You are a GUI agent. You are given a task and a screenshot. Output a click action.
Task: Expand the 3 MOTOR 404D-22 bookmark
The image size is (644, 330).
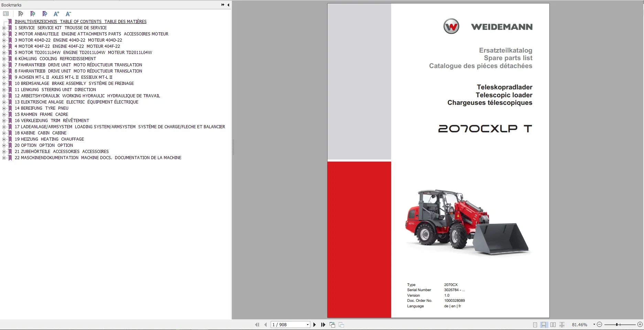(4, 40)
